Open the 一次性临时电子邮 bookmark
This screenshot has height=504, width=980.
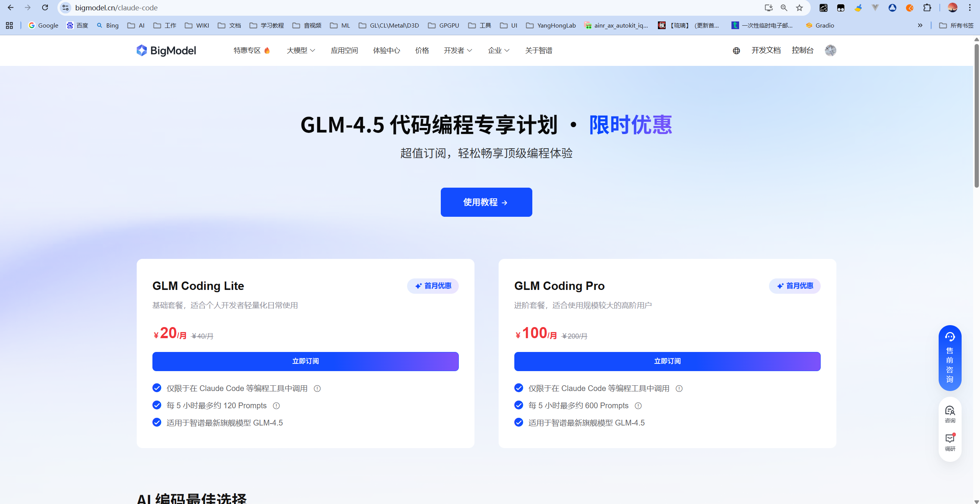tap(762, 25)
